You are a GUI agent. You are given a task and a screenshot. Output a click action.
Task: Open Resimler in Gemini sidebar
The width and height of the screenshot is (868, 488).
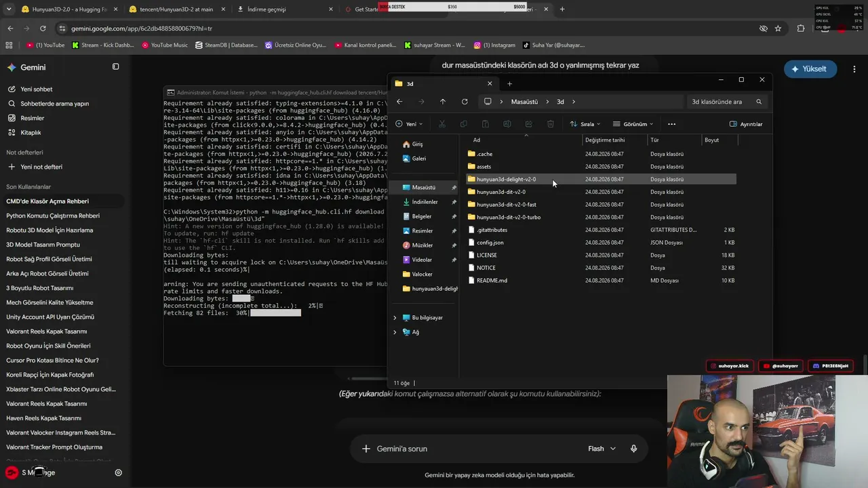(x=26, y=118)
